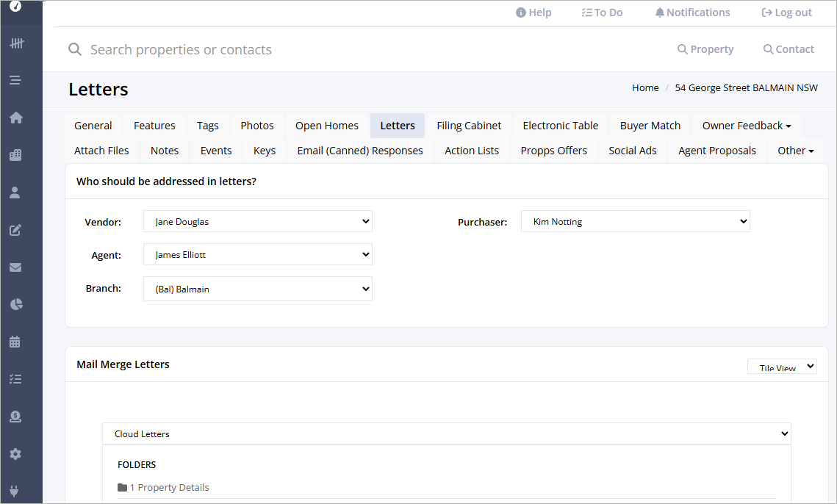Click the search properties or contacts field
837x504 pixels.
tap(294, 50)
